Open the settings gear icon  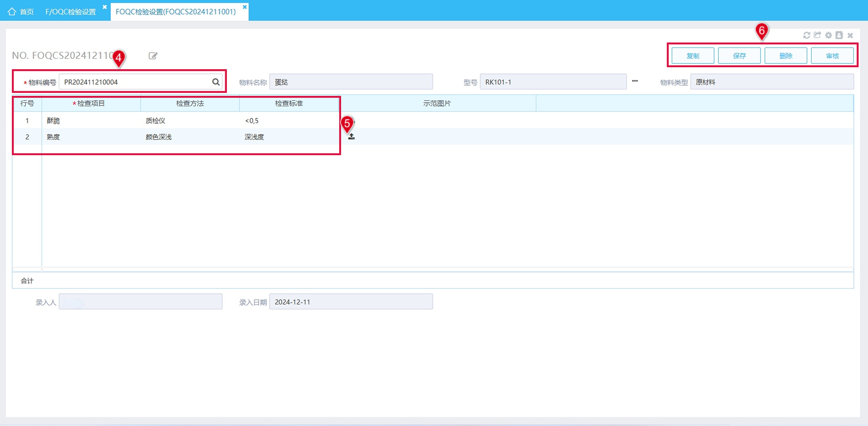828,35
